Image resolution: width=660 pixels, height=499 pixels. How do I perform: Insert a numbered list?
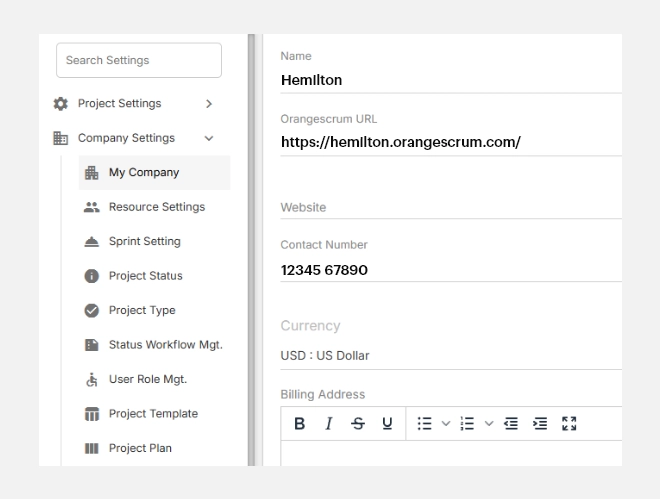[467, 424]
